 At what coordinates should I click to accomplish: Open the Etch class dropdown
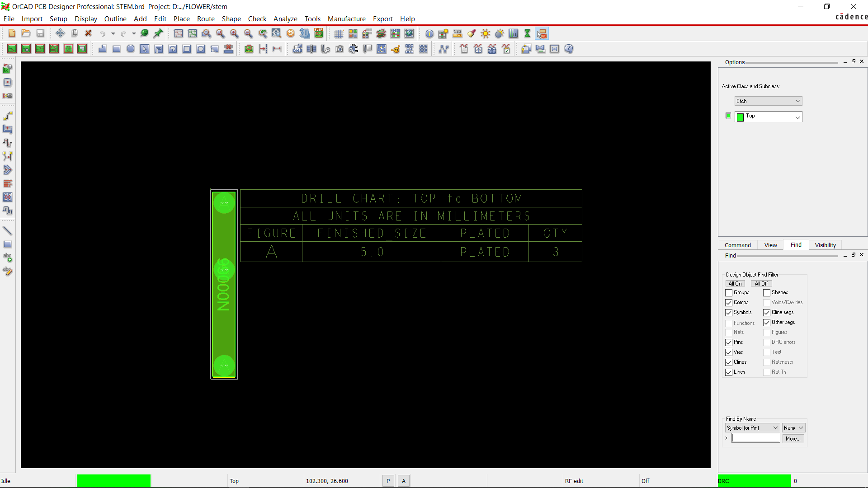pyautogui.click(x=768, y=101)
